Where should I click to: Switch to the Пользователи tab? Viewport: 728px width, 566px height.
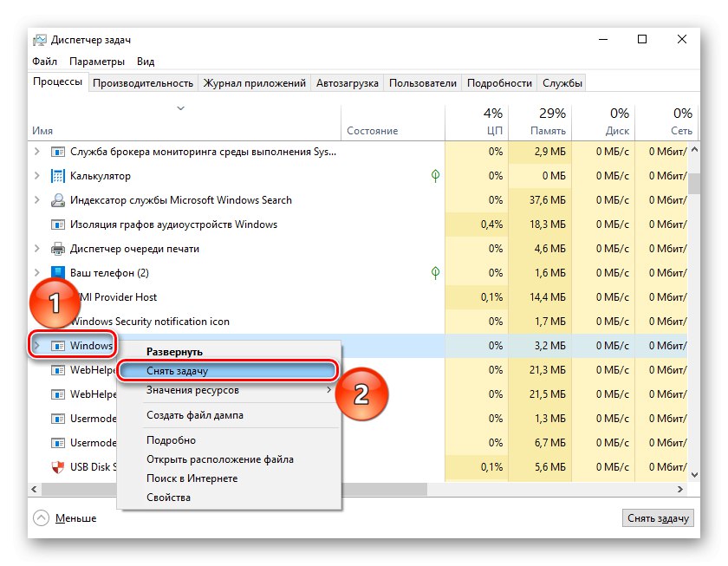(423, 83)
